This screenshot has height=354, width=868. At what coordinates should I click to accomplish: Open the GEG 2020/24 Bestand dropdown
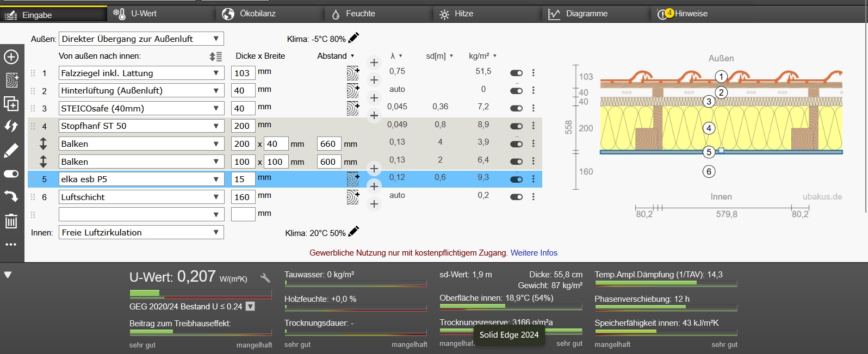(250, 307)
